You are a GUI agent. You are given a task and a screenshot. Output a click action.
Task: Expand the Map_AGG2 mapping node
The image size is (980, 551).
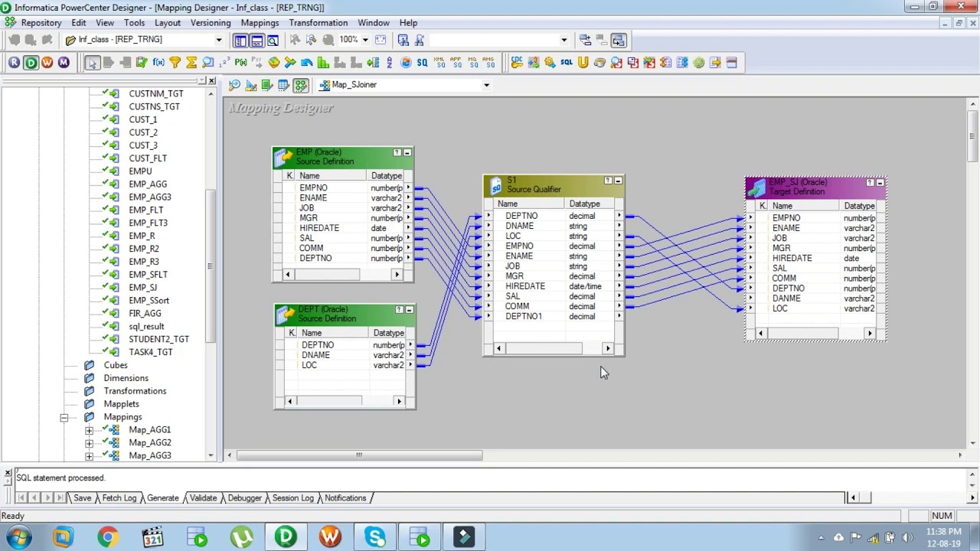pyautogui.click(x=90, y=443)
